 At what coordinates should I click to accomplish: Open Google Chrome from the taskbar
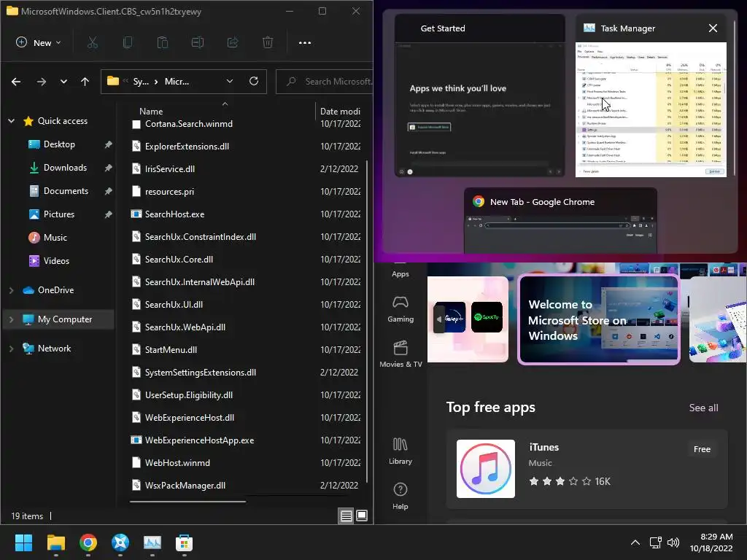coord(88,542)
